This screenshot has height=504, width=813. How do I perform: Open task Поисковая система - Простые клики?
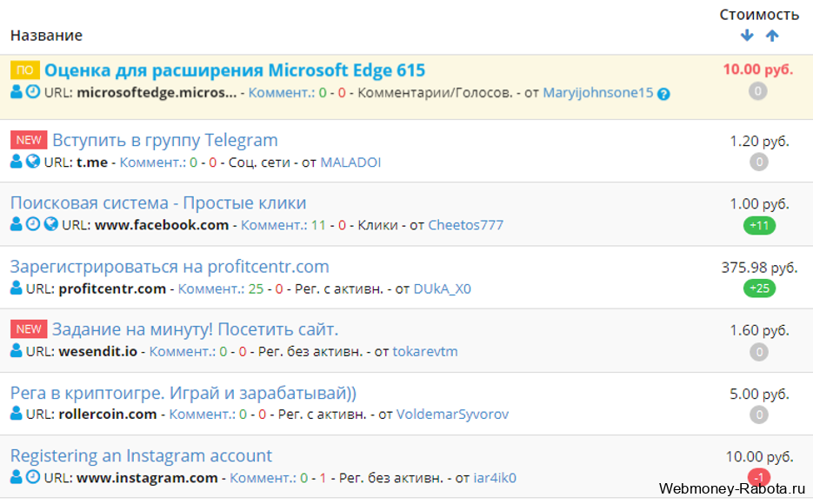158,203
